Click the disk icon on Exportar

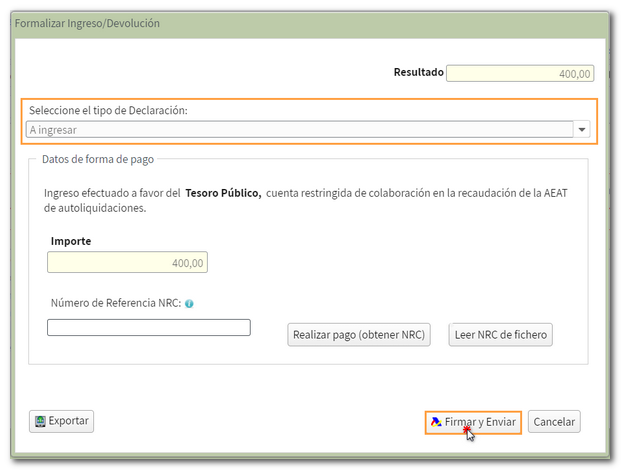[40, 421]
